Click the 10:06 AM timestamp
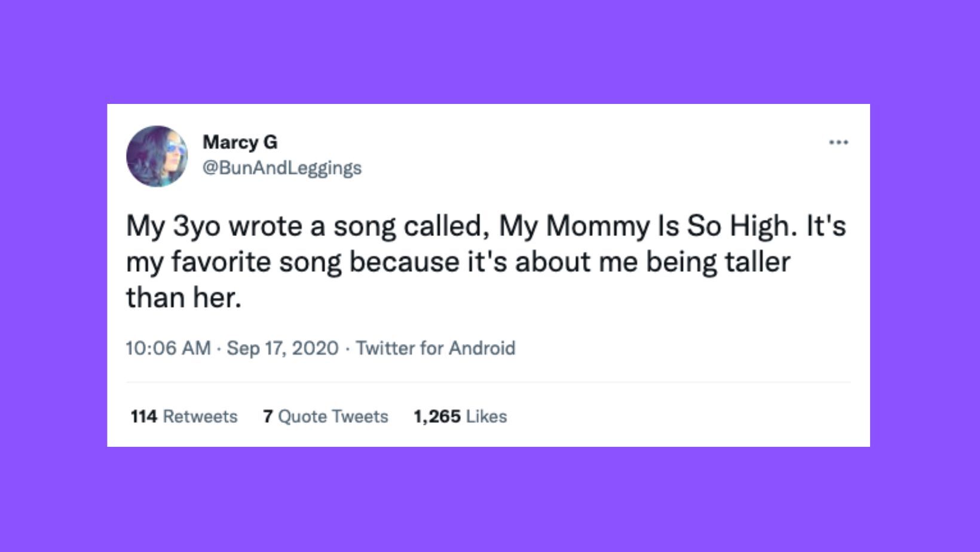980x552 pixels. (x=168, y=348)
